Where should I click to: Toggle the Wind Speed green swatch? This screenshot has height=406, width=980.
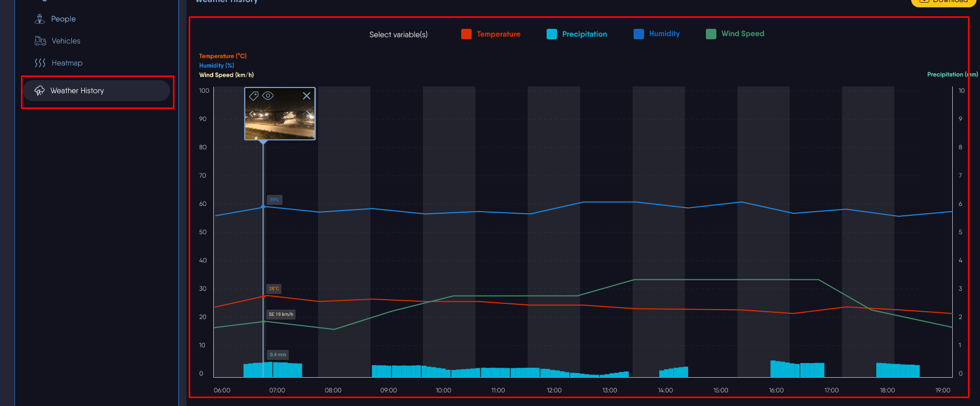pyautogui.click(x=711, y=34)
